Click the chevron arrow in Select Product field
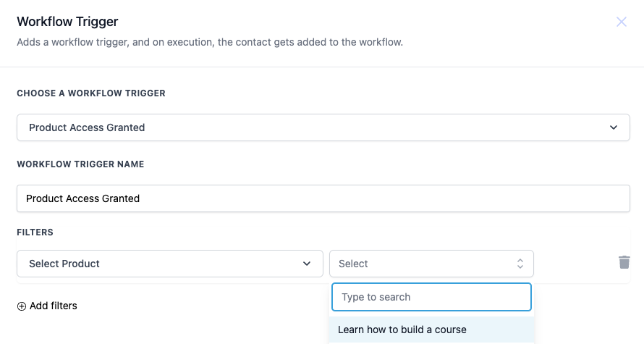The image size is (644, 344). [x=307, y=264]
